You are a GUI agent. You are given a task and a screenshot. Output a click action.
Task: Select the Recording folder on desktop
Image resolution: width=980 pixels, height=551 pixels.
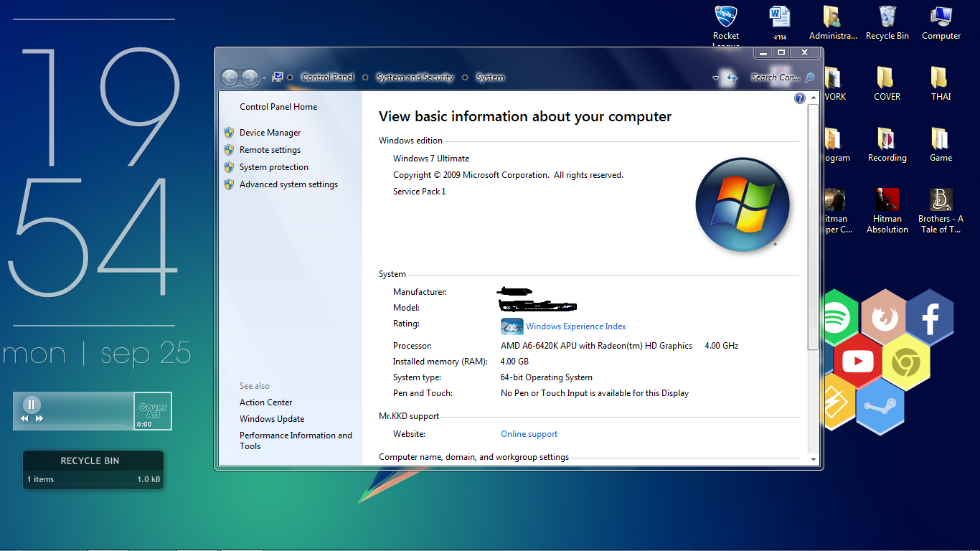(x=887, y=146)
